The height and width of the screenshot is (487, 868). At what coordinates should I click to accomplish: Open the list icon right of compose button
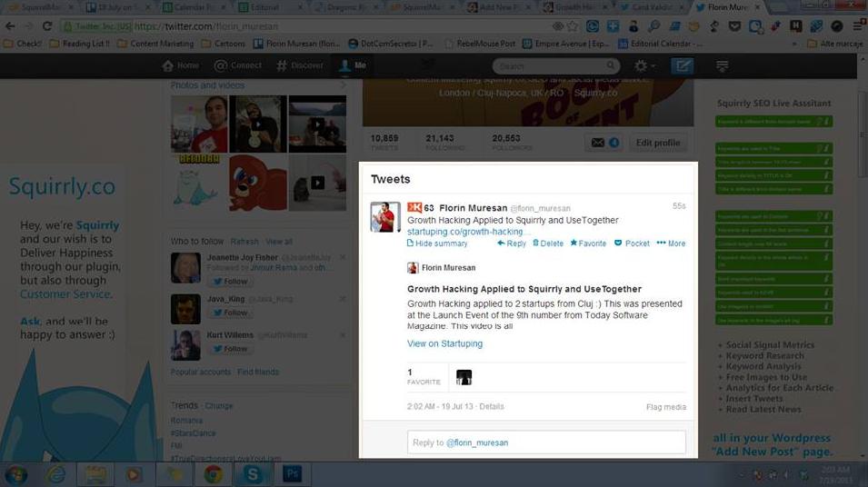pyautogui.click(x=722, y=65)
